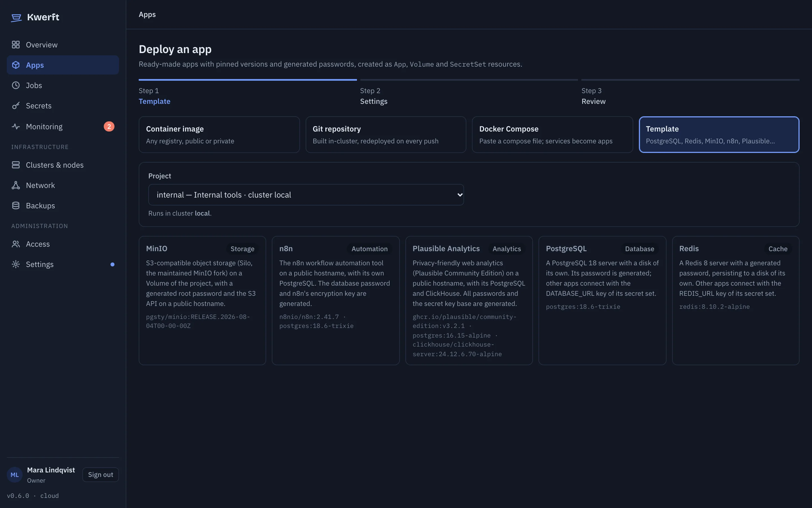The image size is (812, 508).
Task: Pick the PostgreSQL template card
Action: click(602, 300)
